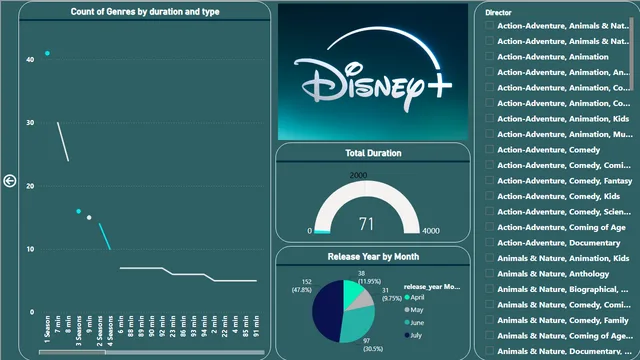Click the '2 Seasons' axis label
The width and height of the screenshot is (640, 360).
pyautogui.click(x=100, y=331)
